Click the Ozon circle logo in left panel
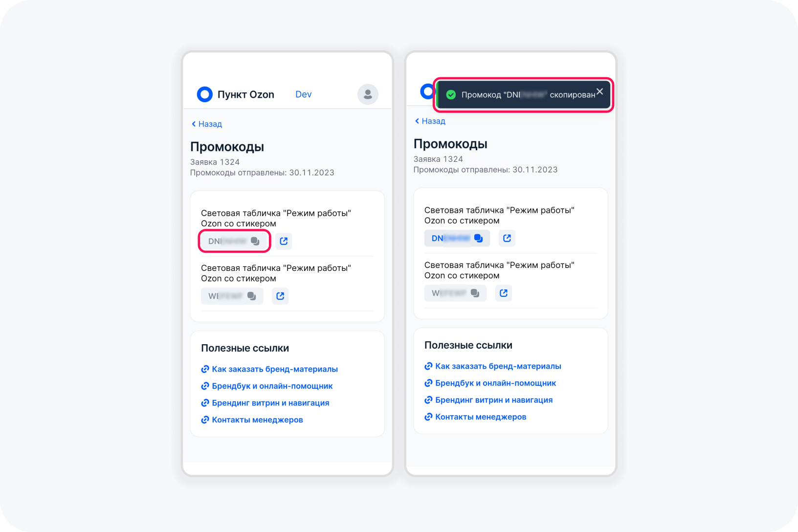Viewport: 798px width, 532px height. (x=204, y=94)
